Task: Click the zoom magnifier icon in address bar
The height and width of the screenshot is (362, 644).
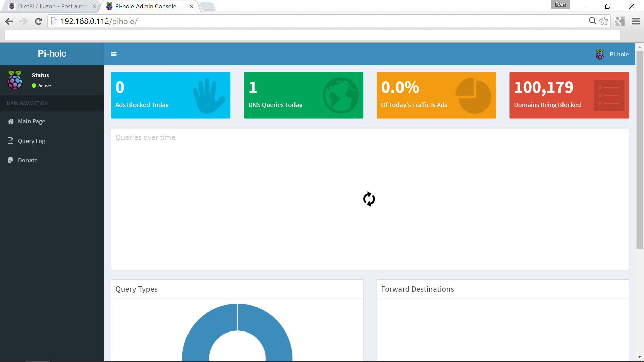Action: point(593,21)
